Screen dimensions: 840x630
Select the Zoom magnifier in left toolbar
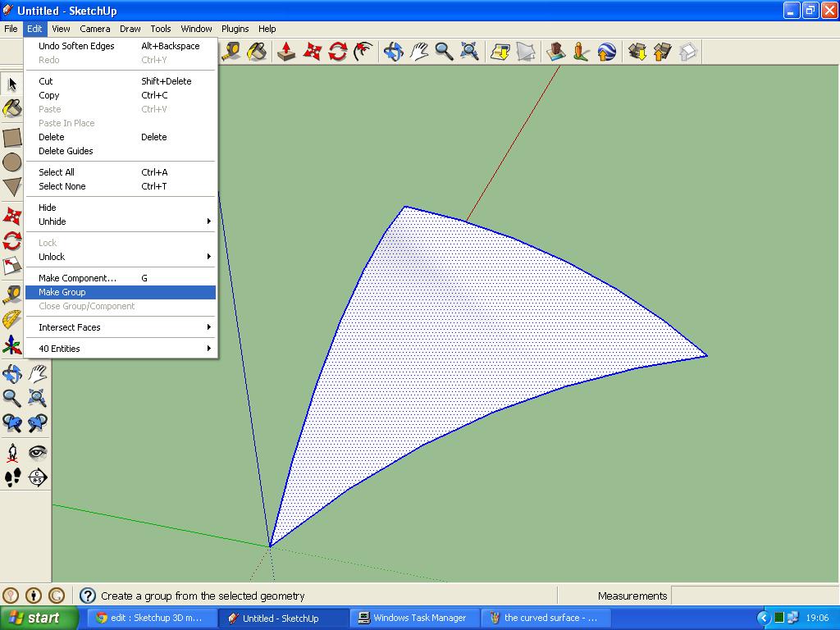[11, 398]
